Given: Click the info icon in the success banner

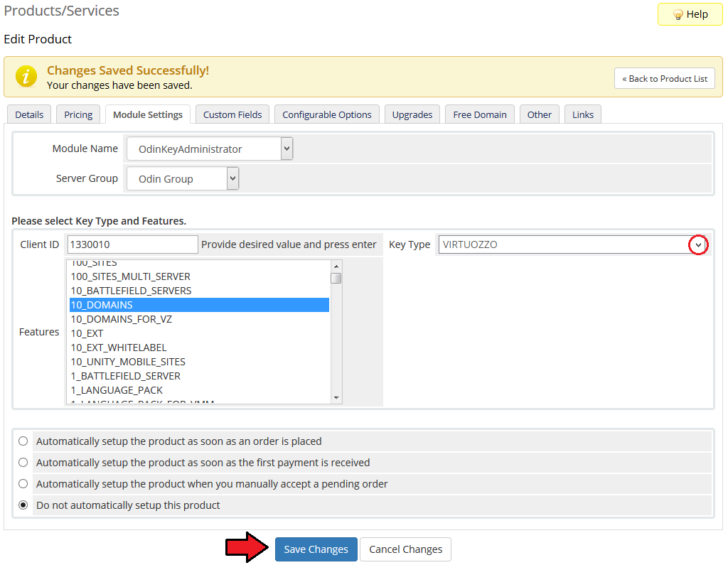Looking at the screenshot, I should click(26, 76).
